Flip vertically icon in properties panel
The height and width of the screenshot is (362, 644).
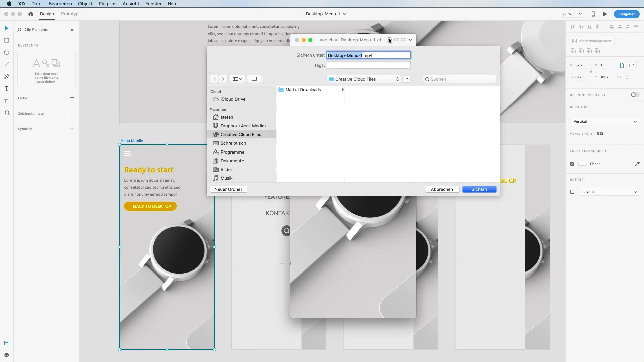tap(627, 77)
